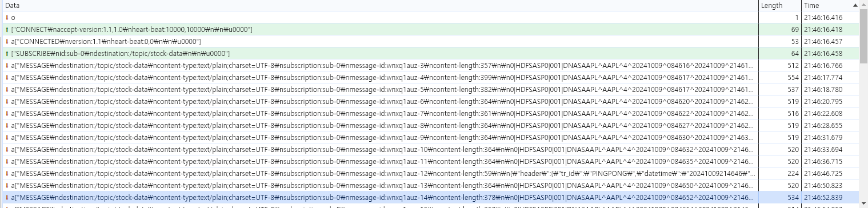Viewport: 868px width, 208px height.
Task: Click the red received arrow beside the 'o' frame
Action: (x=7, y=18)
